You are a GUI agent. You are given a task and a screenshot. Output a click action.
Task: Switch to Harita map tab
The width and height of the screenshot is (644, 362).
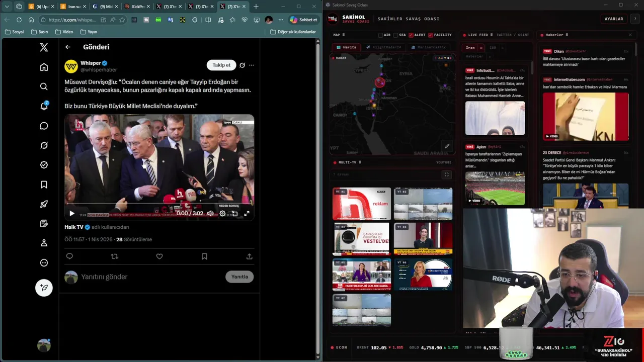(x=347, y=47)
